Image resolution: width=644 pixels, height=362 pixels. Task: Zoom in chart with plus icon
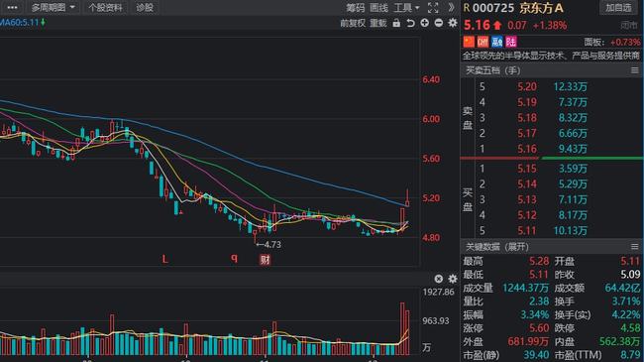(425, 23)
